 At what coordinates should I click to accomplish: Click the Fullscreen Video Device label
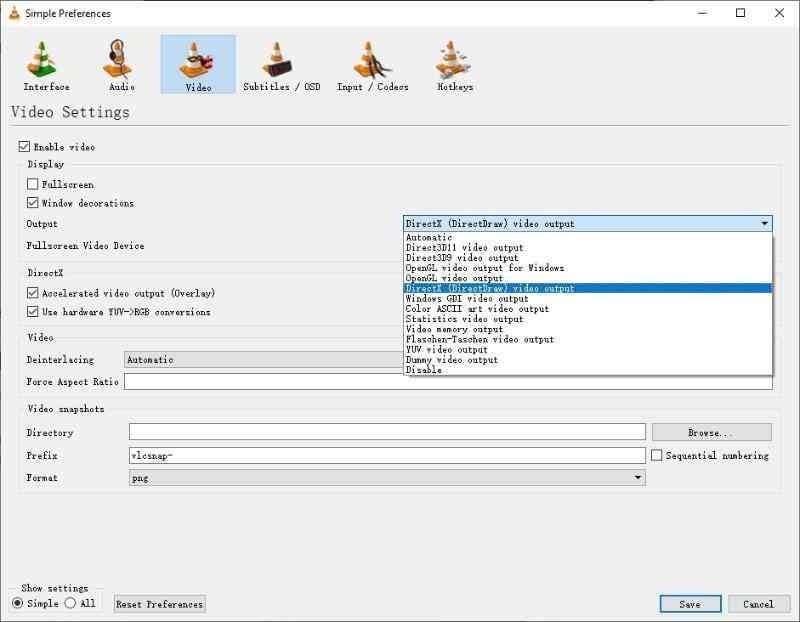click(x=85, y=245)
